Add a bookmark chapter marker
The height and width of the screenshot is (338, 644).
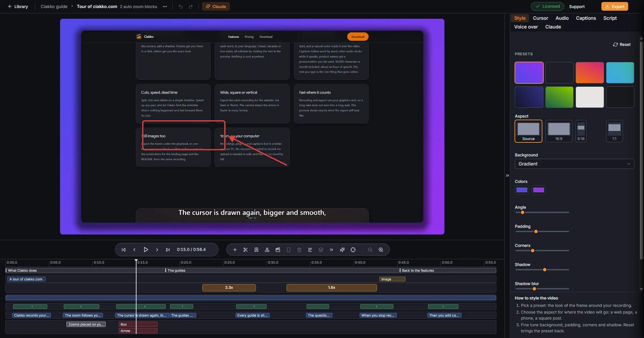(x=256, y=250)
